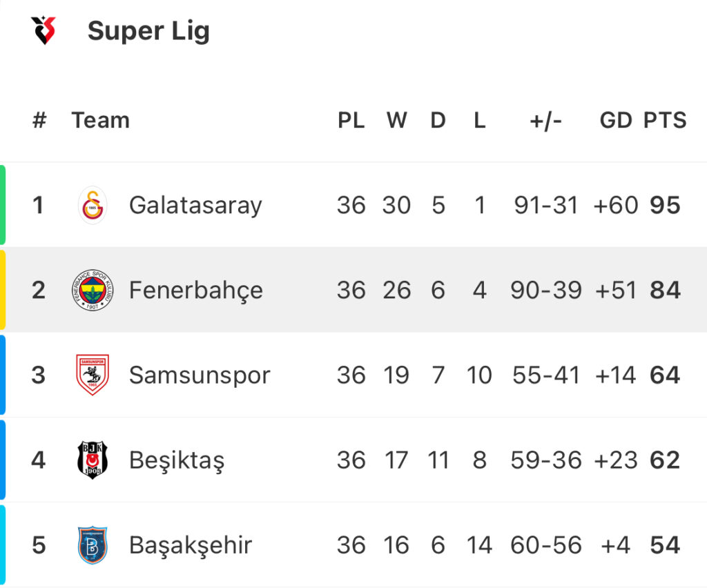Click the +/- goals column header
Viewport: 707px width, 588px height.
pyautogui.click(x=545, y=121)
